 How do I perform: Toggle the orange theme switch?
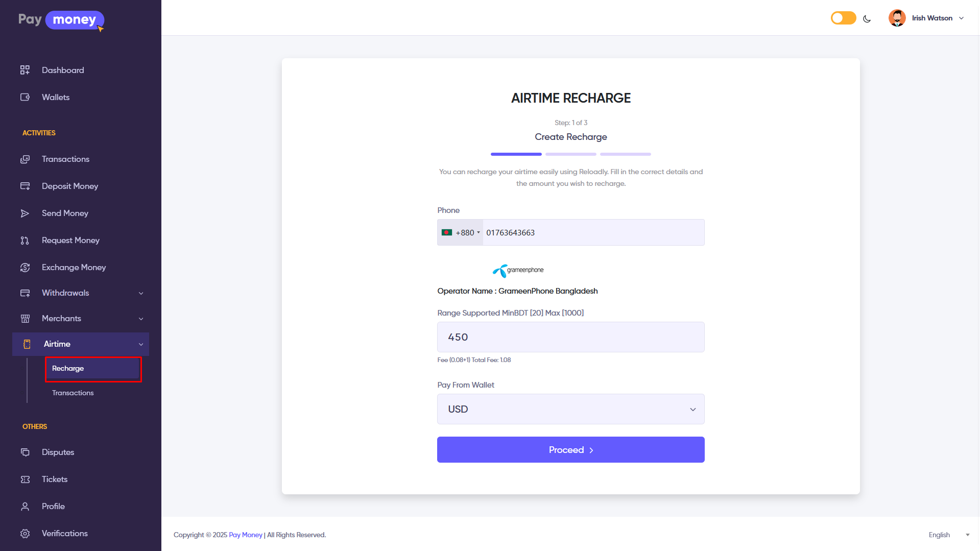pos(843,18)
